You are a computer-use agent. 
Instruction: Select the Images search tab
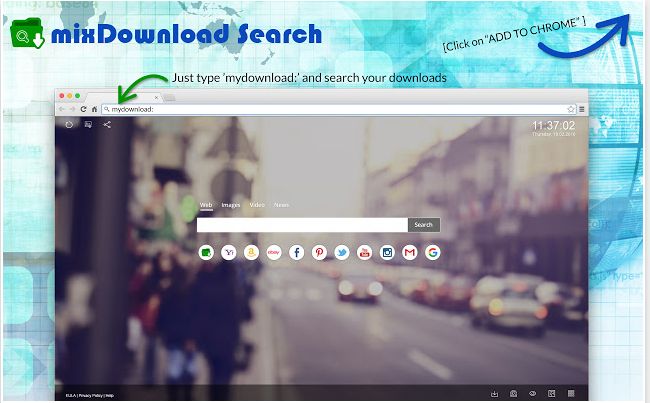pos(230,205)
